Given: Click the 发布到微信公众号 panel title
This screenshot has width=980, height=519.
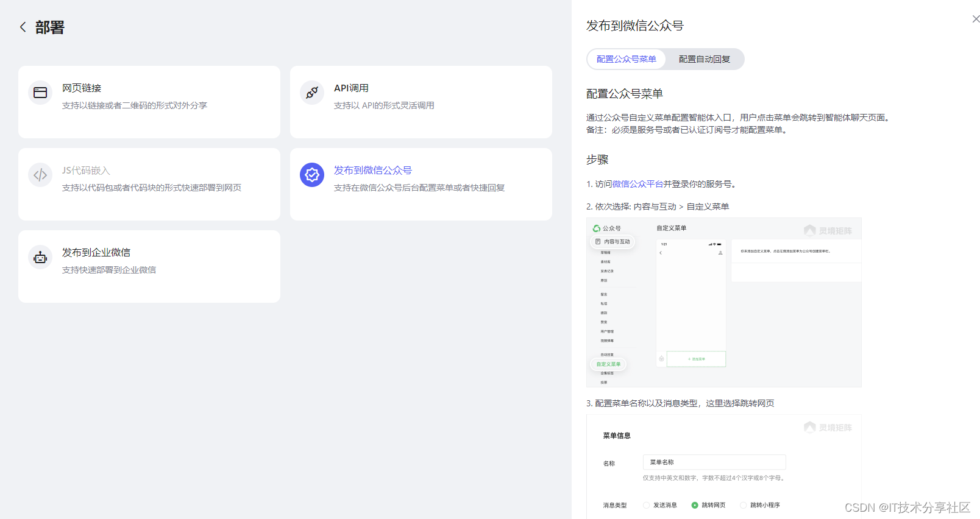Looking at the screenshot, I should [635, 26].
